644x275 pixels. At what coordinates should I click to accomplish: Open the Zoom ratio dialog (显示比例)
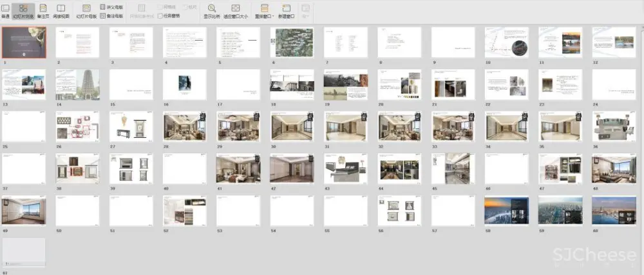tap(211, 10)
